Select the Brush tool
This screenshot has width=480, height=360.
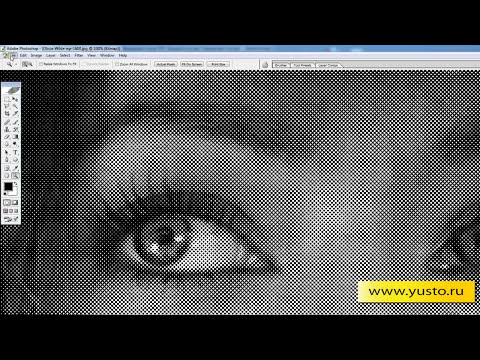[15, 122]
